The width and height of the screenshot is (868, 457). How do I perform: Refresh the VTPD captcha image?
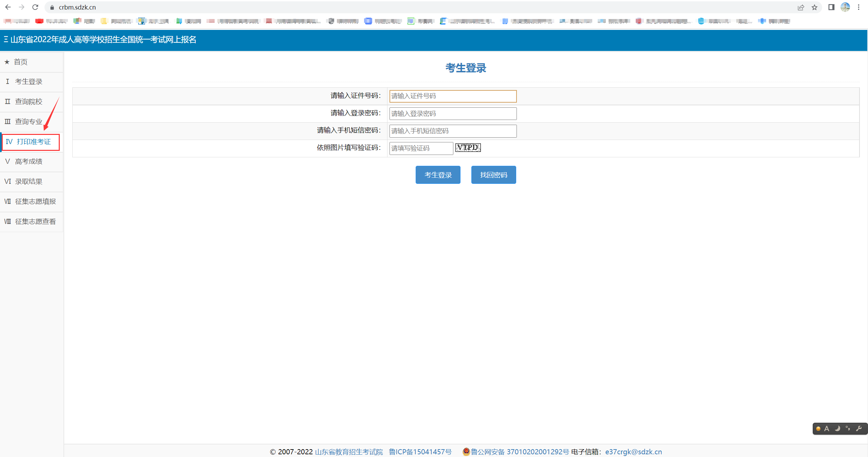(x=468, y=147)
